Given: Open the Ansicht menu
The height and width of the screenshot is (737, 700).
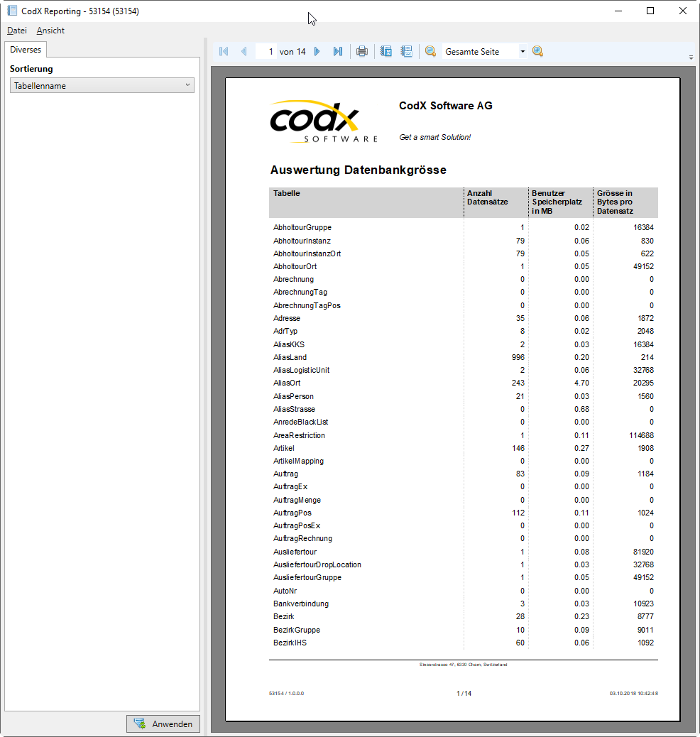Looking at the screenshot, I should point(50,31).
